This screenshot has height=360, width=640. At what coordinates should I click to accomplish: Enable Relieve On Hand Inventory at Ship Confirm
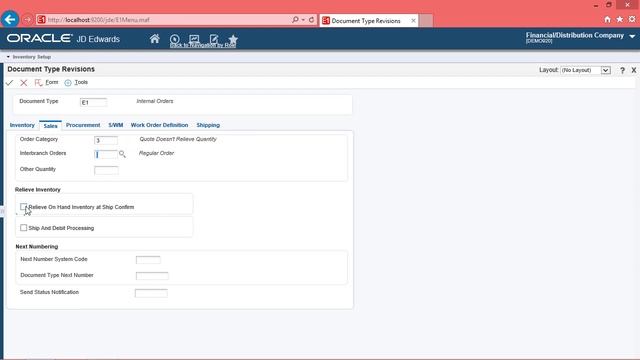coord(24,207)
